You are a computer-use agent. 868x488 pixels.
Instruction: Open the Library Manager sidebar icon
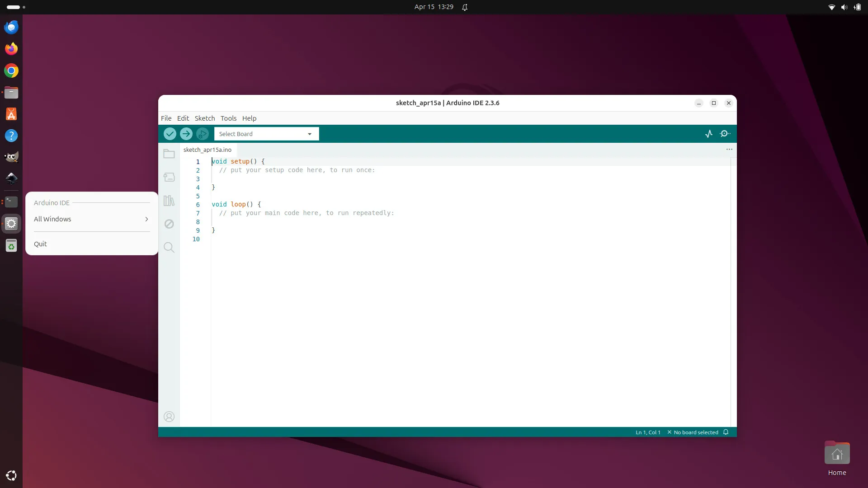point(169,201)
